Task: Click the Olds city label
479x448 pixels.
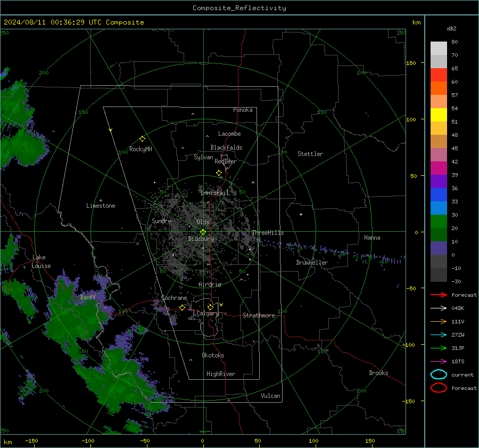Action: tap(203, 222)
